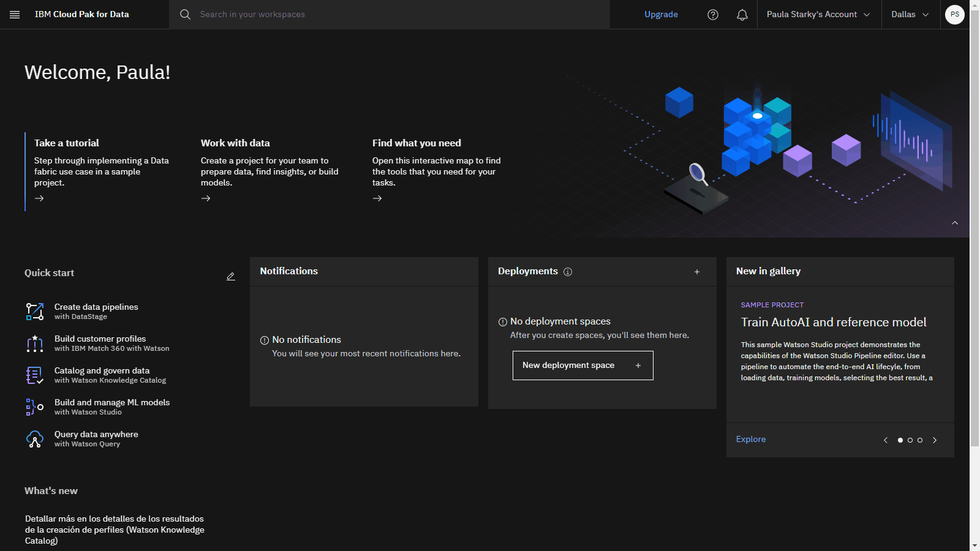Show previous gallery item
This screenshot has width=980, height=551.
point(886,440)
